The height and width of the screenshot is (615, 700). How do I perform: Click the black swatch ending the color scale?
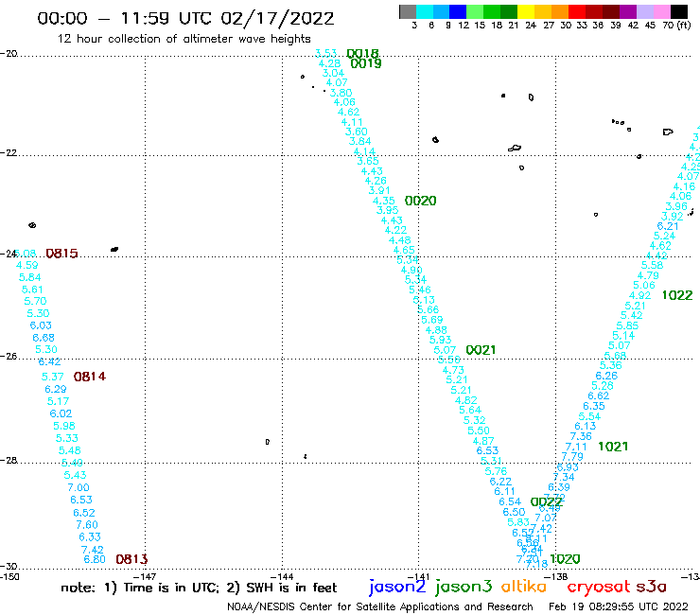[678, 11]
